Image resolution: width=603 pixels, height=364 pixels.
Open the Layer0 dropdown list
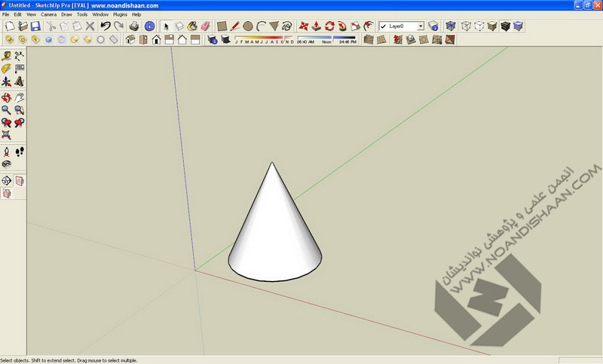point(420,26)
